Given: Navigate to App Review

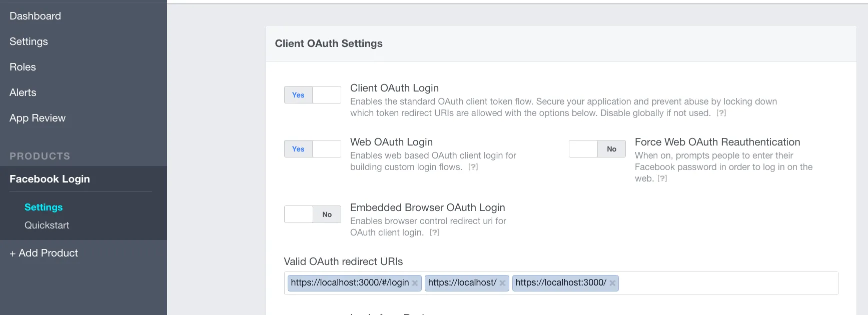Looking at the screenshot, I should pos(38,118).
